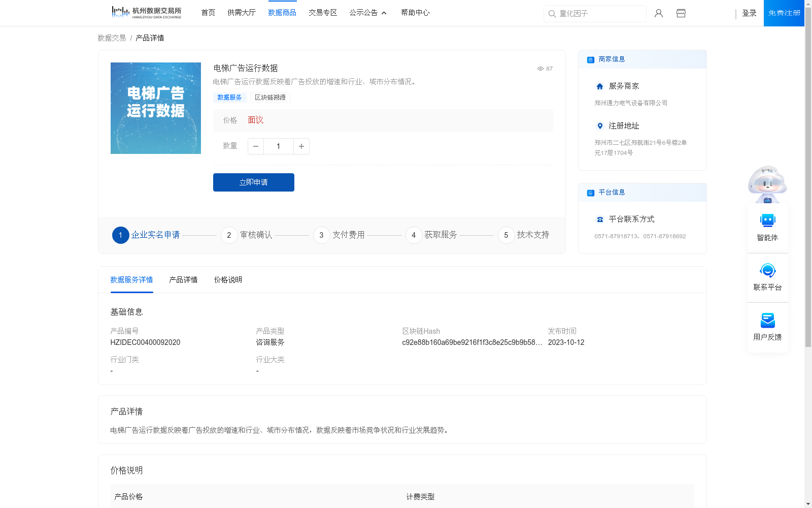Click the view count eye icon
This screenshot has width=812, height=508.
540,69
